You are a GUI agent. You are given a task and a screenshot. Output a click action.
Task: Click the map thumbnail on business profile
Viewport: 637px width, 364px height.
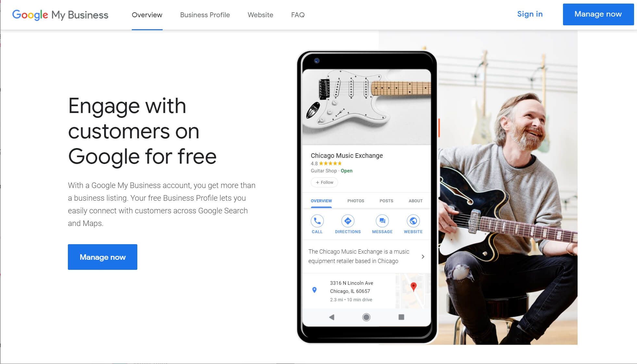(x=412, y=291)
